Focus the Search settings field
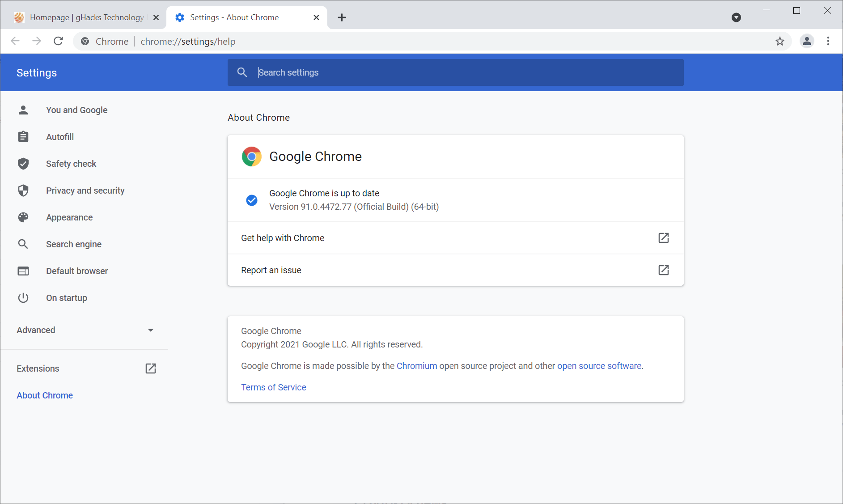The height and width of the screenshot is (504, 843). [x=455, y=72]
